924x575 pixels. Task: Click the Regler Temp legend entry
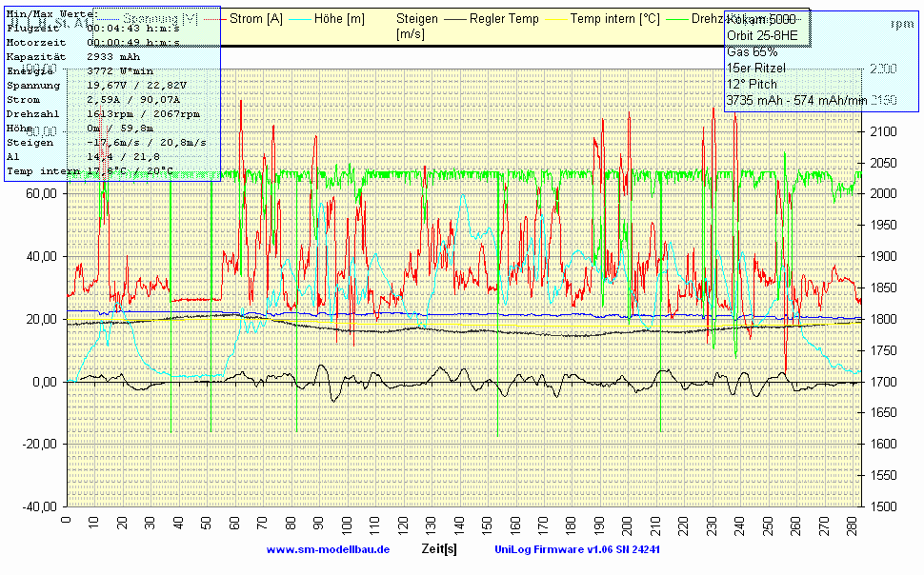point(504,19)
